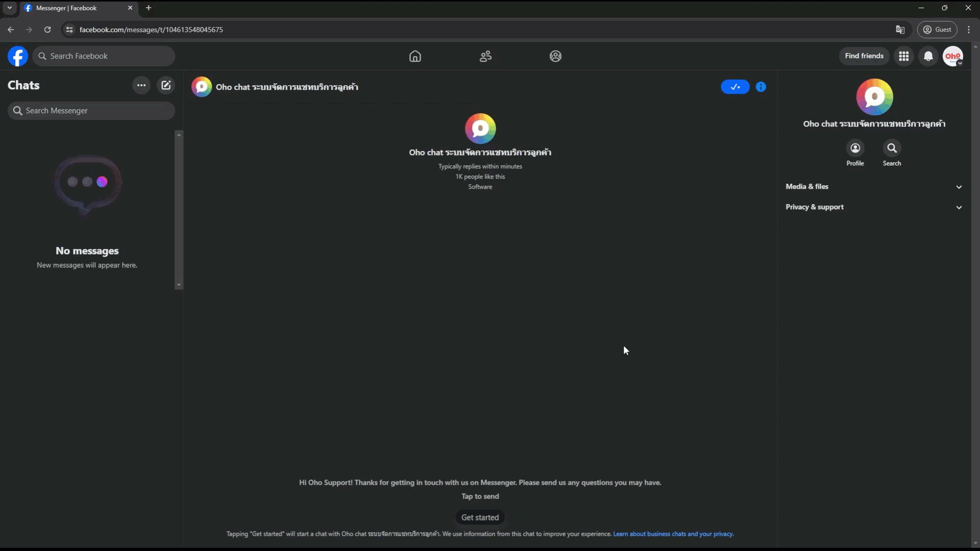Click the 'Chats' heading
This screenshot has height=551, width=980.
[23, 85]
